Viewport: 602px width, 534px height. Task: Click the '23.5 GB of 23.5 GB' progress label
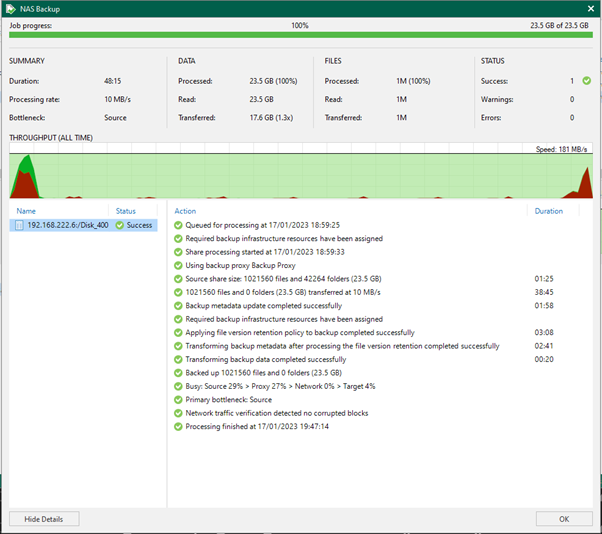click(559, 25)
